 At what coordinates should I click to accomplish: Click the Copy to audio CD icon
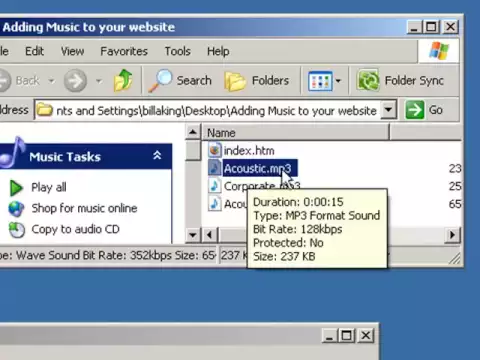[x=16, y=230]
